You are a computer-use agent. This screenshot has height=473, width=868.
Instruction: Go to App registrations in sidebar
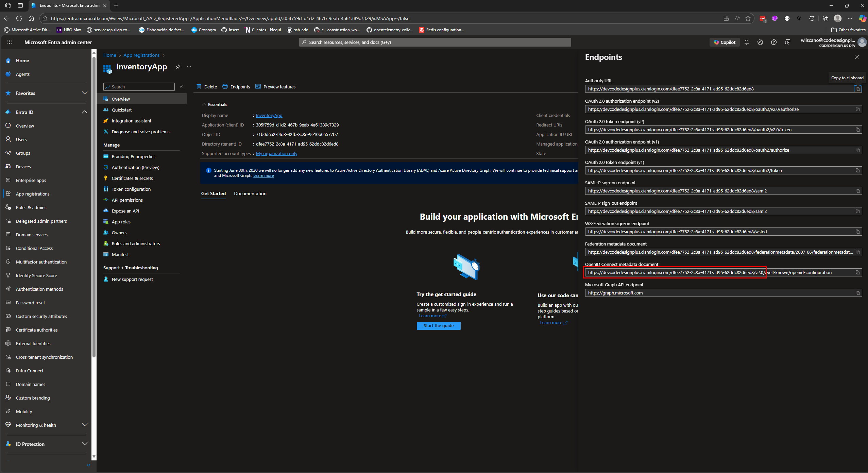pyautogui.click(x=33, y=194)
